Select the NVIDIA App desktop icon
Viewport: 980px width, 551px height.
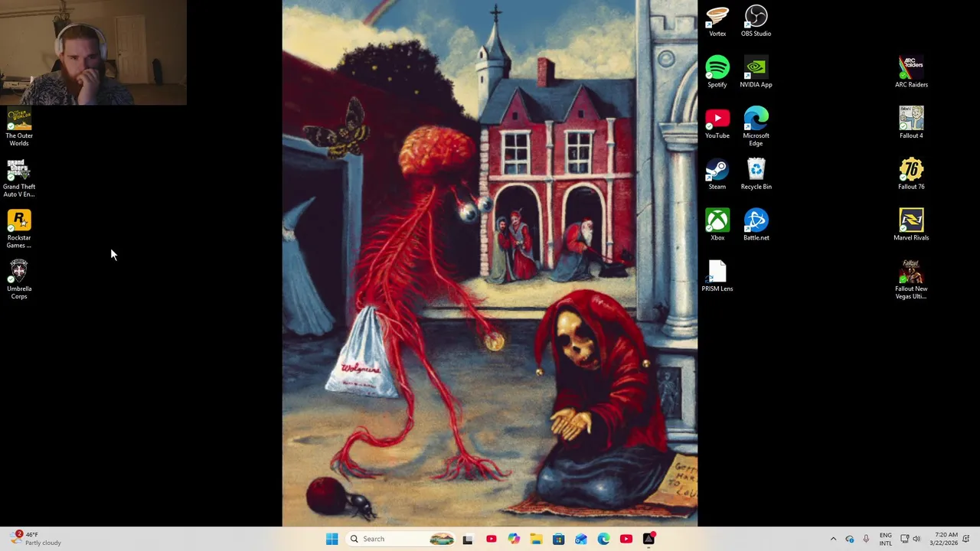(756, 72)
